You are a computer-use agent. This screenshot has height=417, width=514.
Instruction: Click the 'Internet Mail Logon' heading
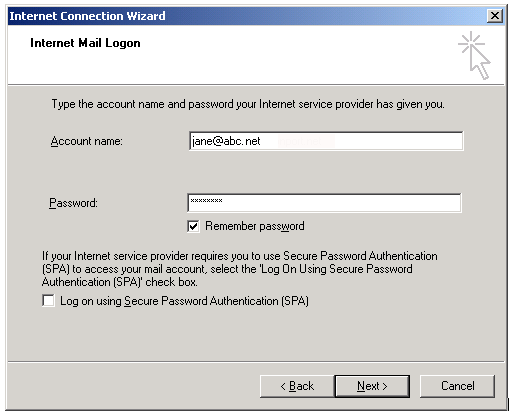click(x=85, y=43)
